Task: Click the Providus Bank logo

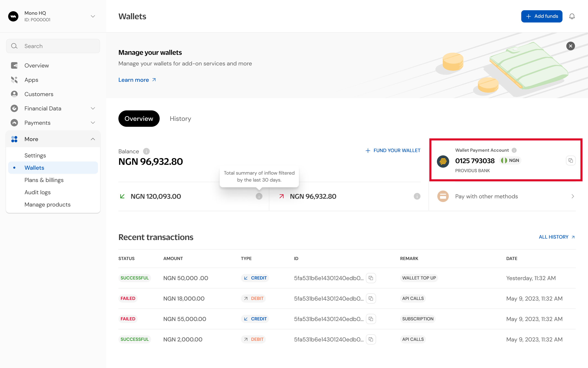Action: click(443, 161)
